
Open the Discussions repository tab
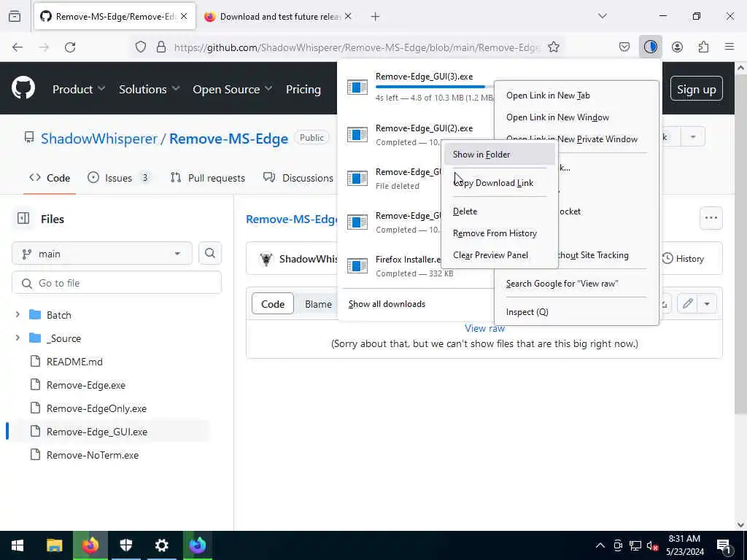pyautogui.click(x=298, y=178)
